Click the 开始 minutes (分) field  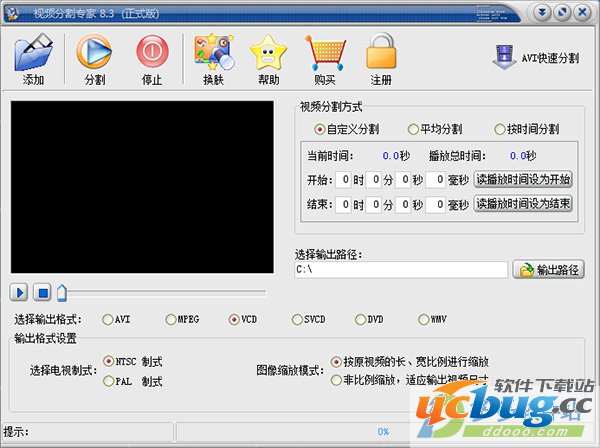(373, 179)
